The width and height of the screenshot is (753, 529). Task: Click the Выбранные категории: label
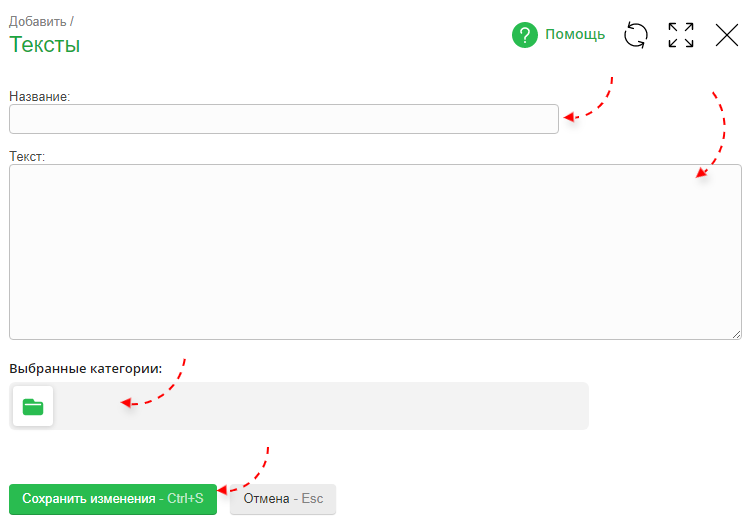[86, 368]
